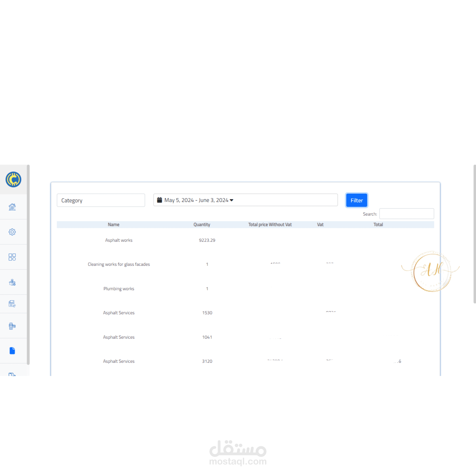Sort table by Vat column header
The width and height of the screenshot is (476, 476).
point(320,224)
